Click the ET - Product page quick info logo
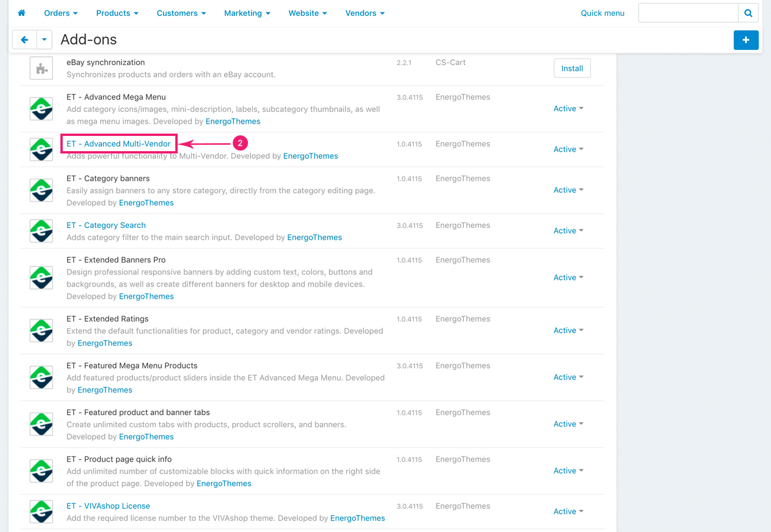The image size is (771, 532). click(x=41, y=471)
